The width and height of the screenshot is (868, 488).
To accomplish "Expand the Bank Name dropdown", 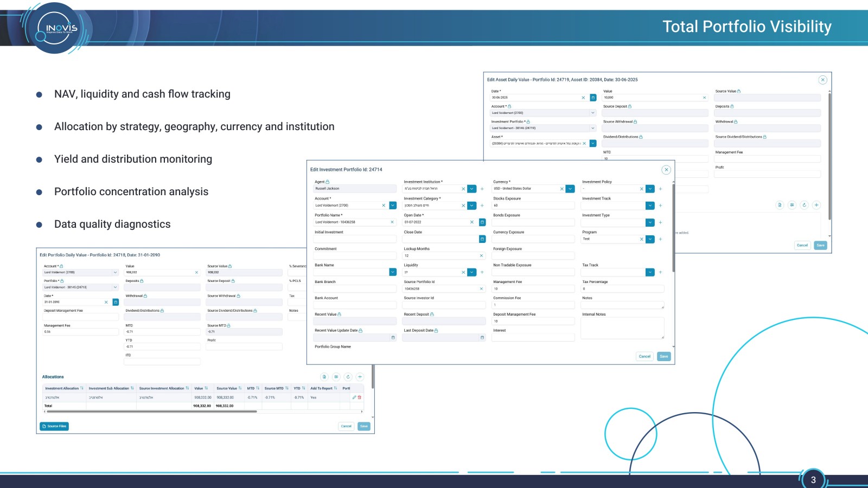I will point(393,272).
